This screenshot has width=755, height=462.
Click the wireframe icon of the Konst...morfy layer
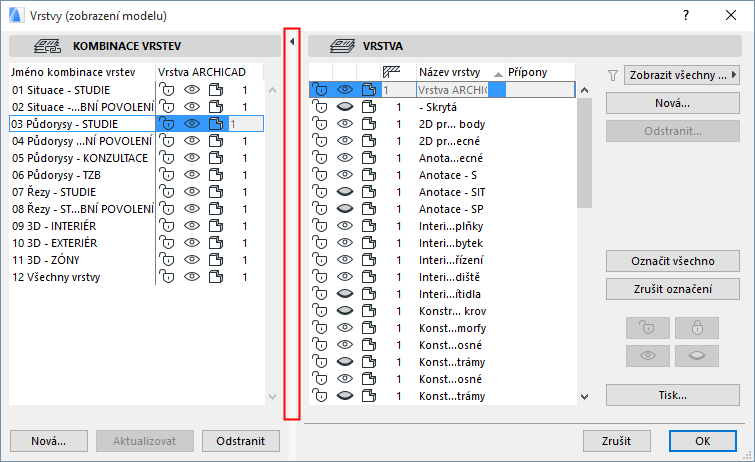[x=369, y=328]
